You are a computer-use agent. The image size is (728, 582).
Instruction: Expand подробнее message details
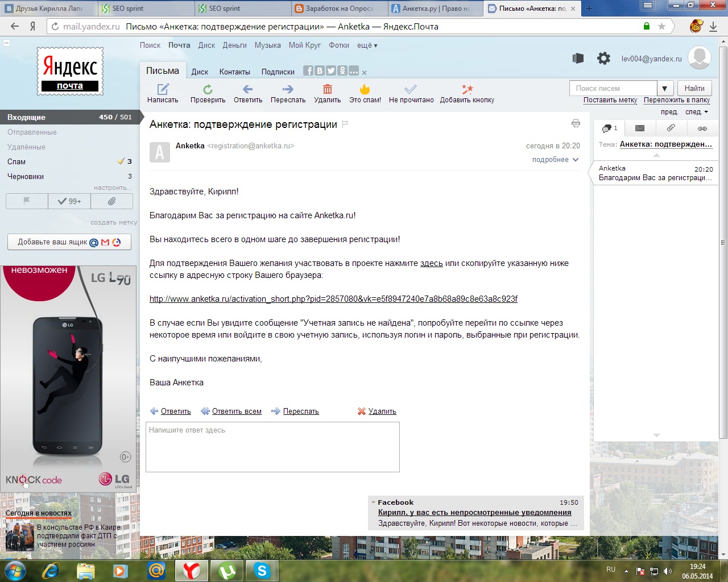555,160
